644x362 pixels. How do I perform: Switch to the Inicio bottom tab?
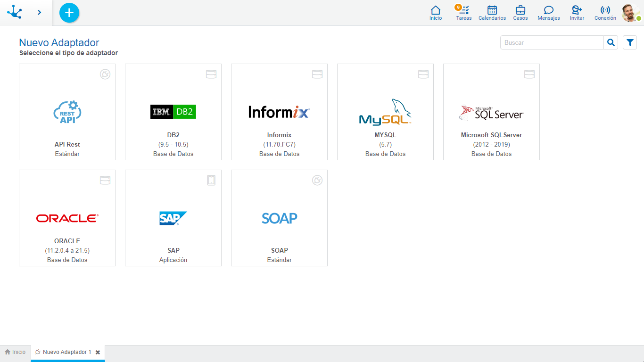click(16, 352)
